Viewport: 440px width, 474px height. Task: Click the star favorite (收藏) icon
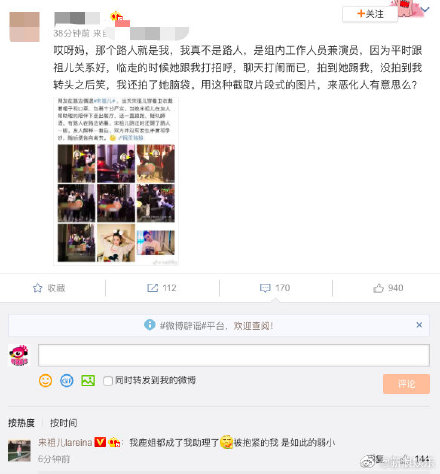(x=37, y=288)
